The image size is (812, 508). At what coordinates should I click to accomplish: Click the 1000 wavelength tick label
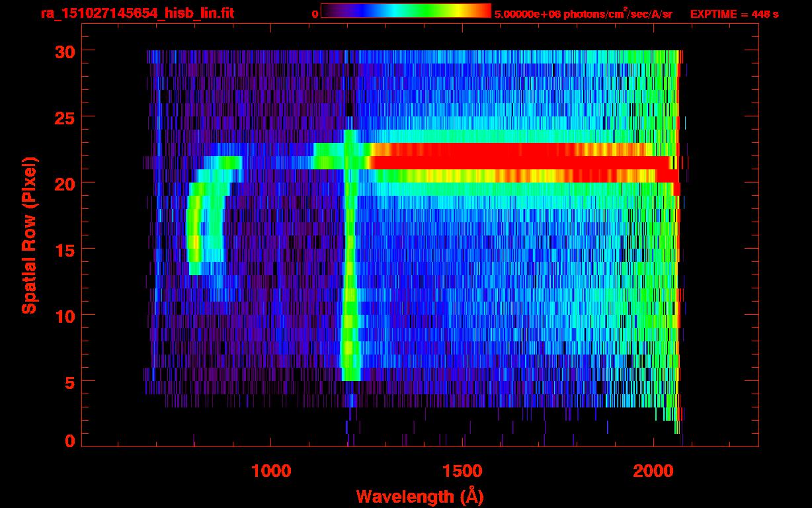(x=272, y=471)
